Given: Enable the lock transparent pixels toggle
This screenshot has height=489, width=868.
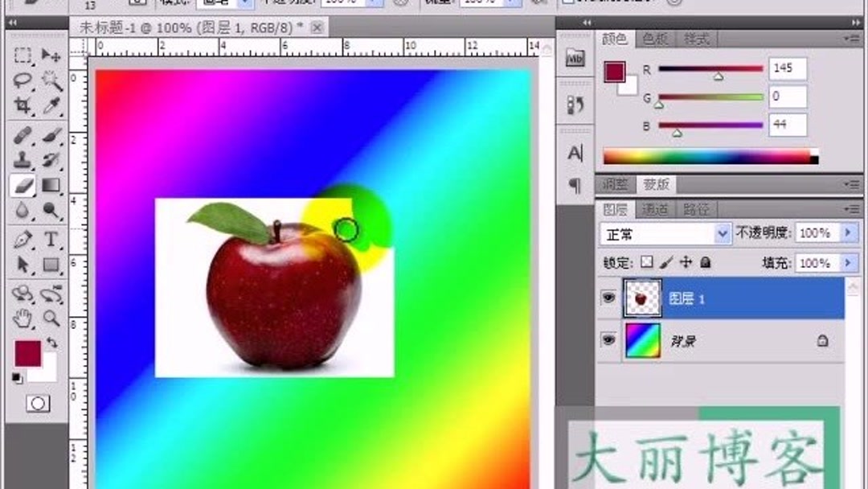Looking at the screenshot, I should click(x=645, y=262).
